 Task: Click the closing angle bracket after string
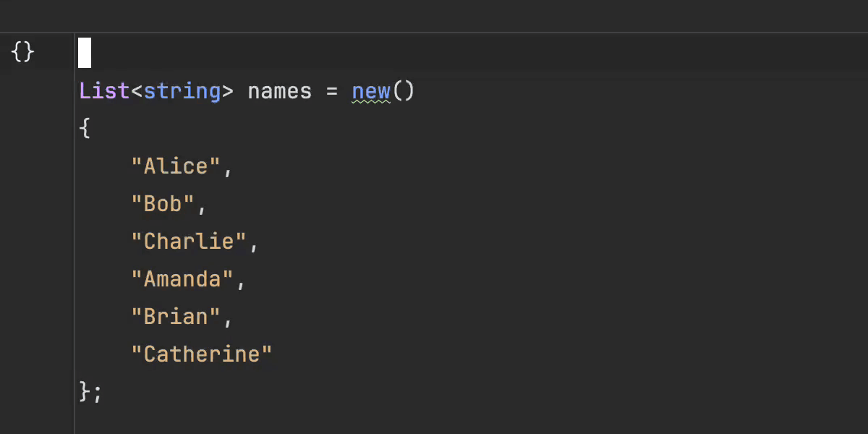point(228,92)
